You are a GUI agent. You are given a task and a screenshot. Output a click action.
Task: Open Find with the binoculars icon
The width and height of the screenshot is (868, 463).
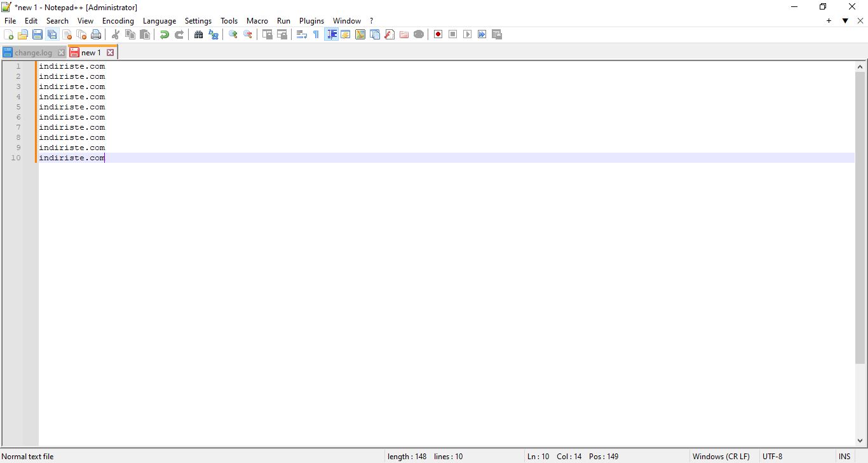tap(199, 34)
